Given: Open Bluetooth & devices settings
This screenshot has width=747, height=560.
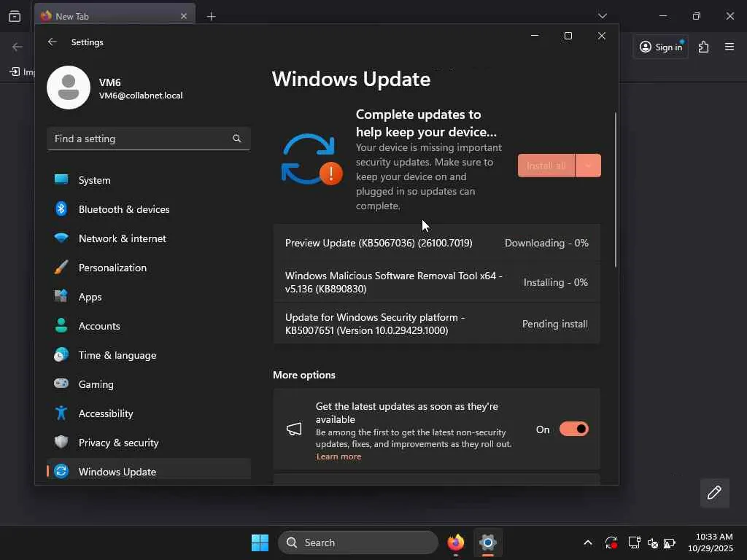Looking at the screenshot, I should (149, 209).
